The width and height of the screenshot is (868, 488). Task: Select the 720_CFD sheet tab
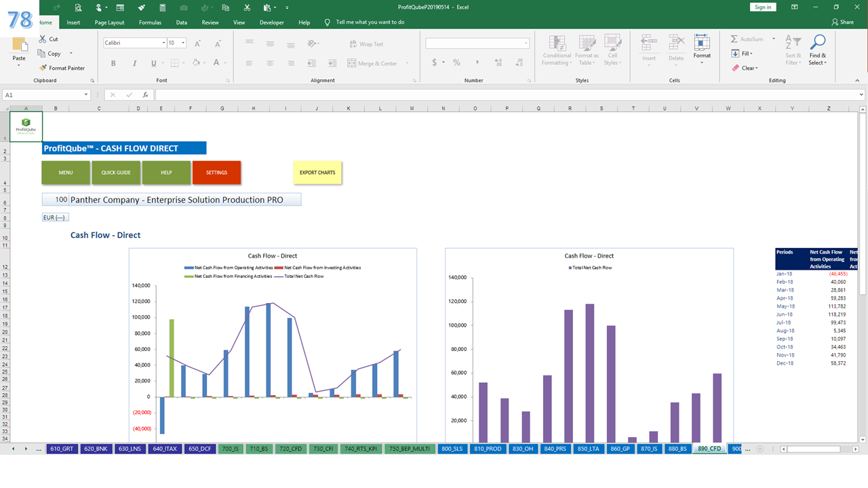(290, 449)
